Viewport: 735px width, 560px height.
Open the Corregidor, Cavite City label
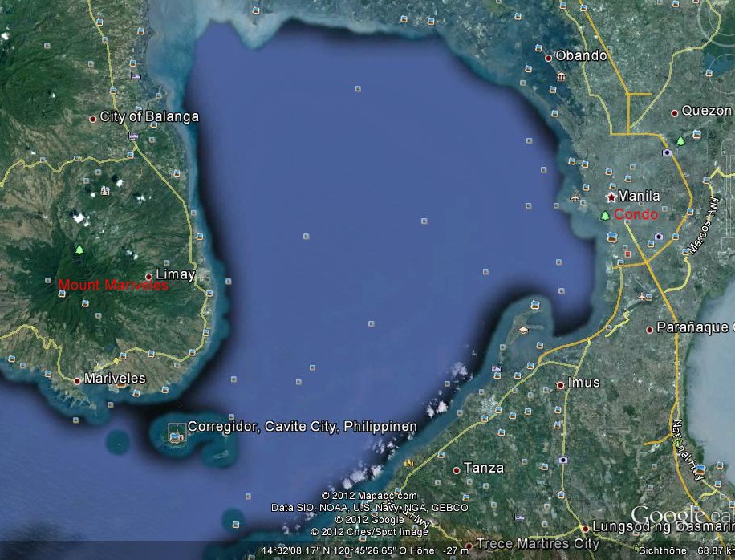coord(302,427)
